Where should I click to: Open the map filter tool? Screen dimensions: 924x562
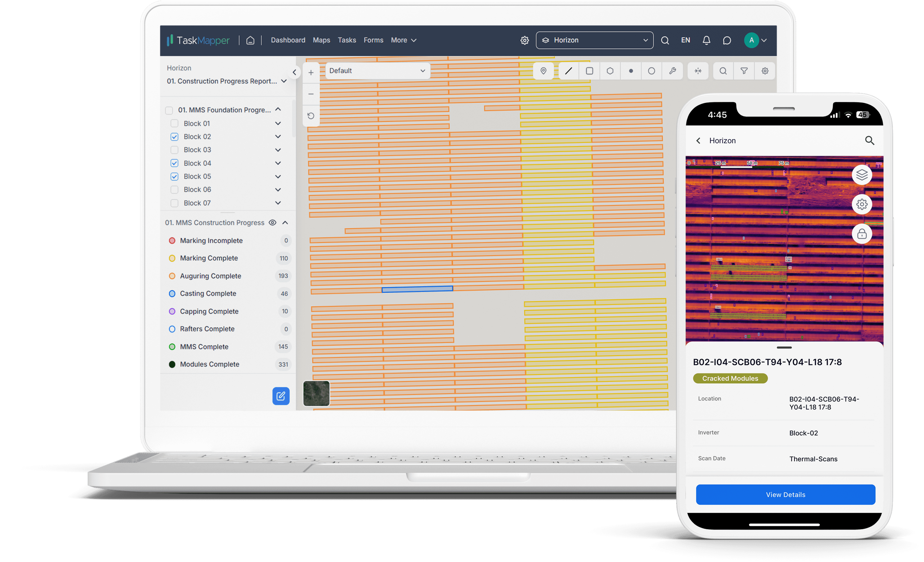744,71
